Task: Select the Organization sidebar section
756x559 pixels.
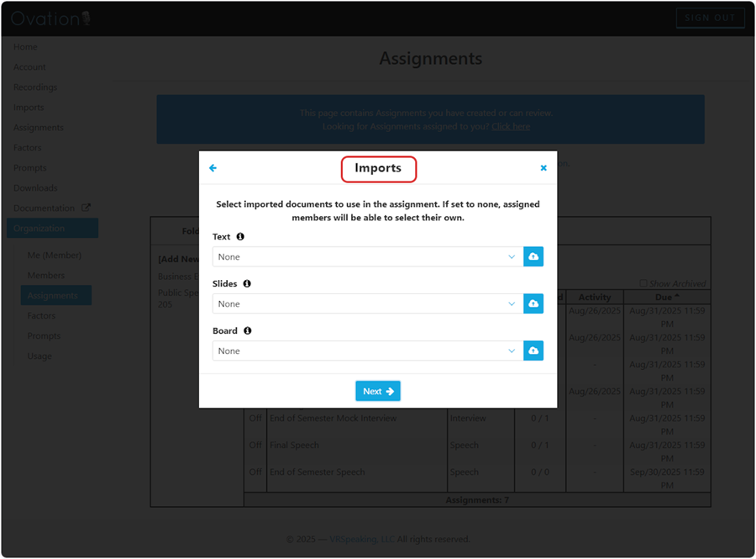Action: click(x=53, y=228)
